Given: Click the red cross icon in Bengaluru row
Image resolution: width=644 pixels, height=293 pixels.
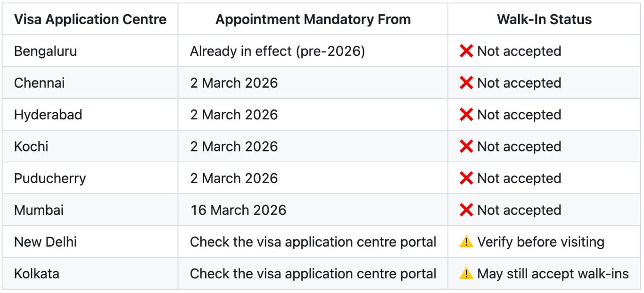Looking at the screenshot, I should coord(466,51).
